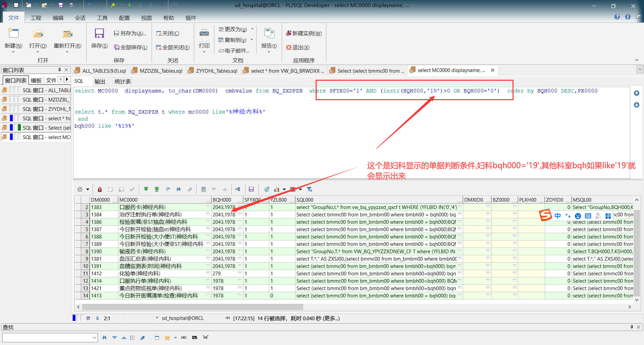
Task: Expand the Print (打印) button dropdown arrow
Action: point(204,52)
